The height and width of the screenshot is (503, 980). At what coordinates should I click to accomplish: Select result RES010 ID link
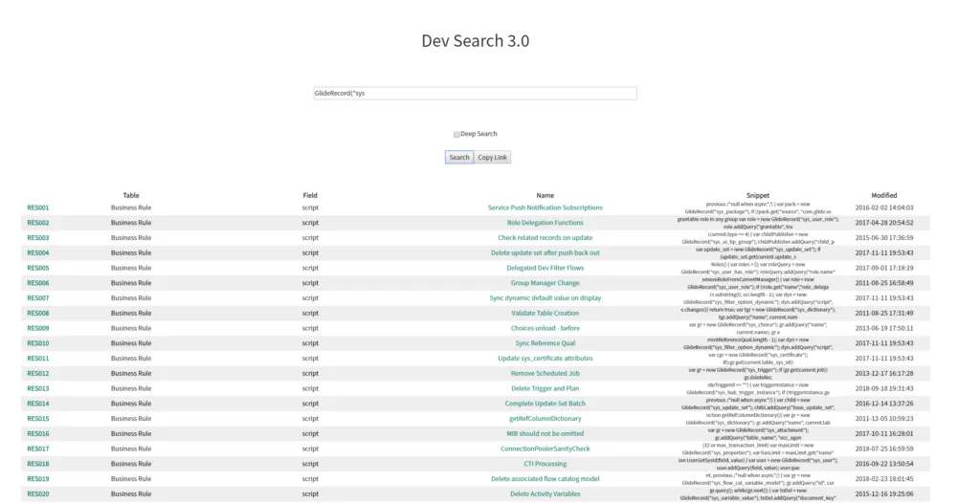pos(38,343)
